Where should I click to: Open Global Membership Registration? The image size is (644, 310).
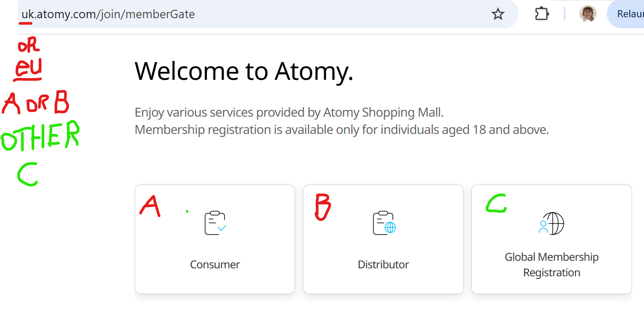pyautogui.click(x=551, y=239)
